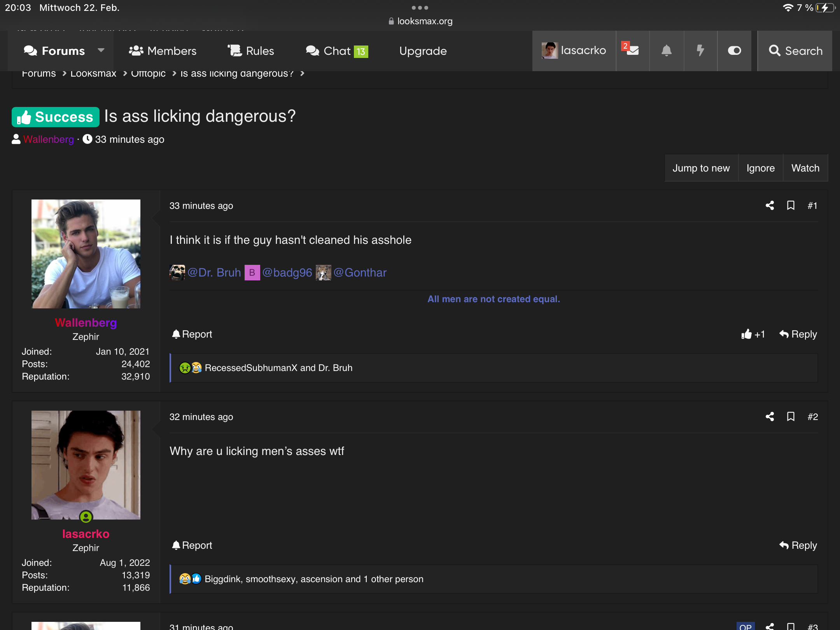840x630 pixels.
Task: Reply to Wallenberg's post #1
Action: (798, 334)
